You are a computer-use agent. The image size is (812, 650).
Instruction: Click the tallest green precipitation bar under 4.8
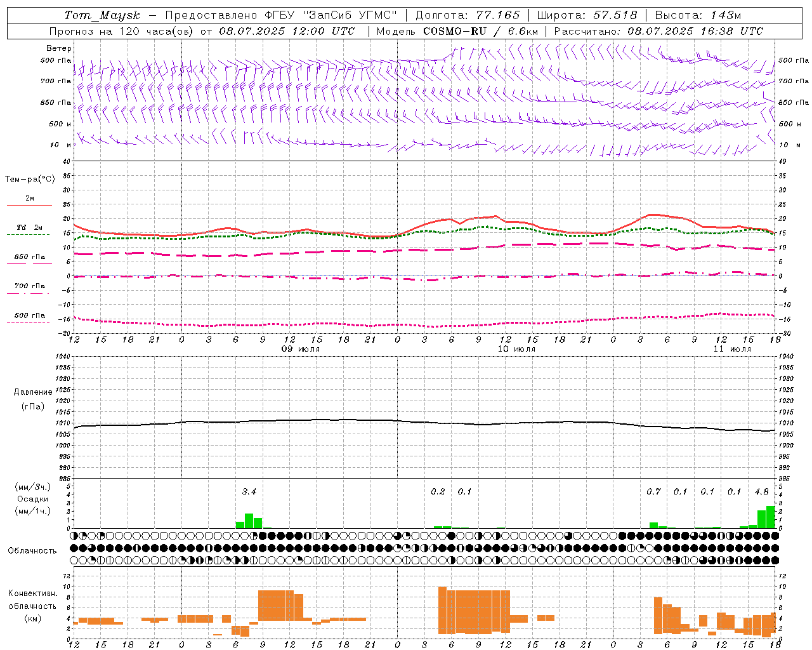[x=770, y=517]
